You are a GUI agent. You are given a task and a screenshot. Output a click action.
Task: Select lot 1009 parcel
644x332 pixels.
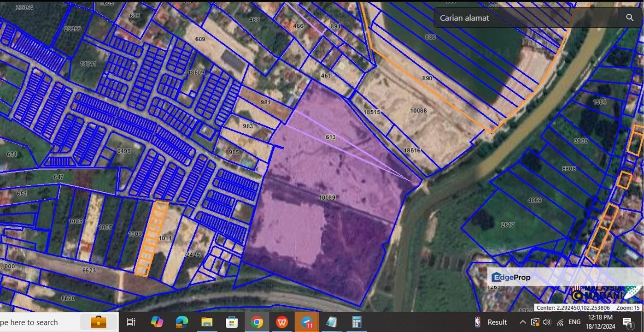pyautogui.click(x=135, y=234)
